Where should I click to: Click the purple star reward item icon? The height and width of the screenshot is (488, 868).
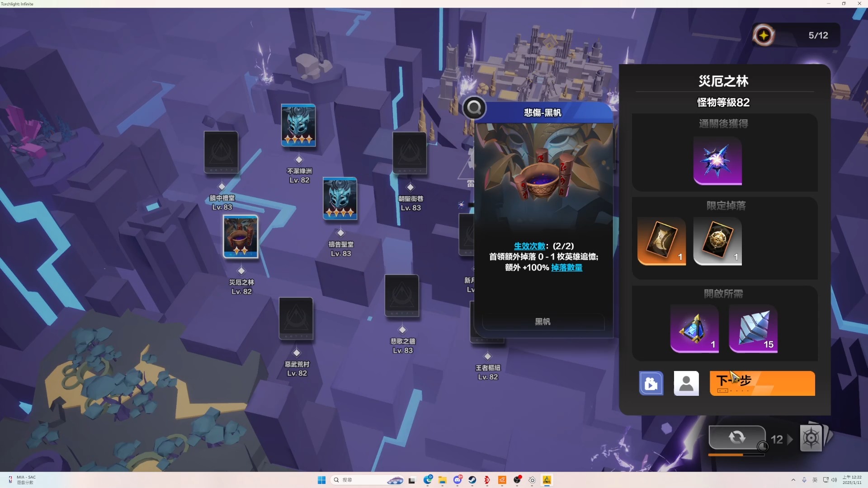[717, 161]
